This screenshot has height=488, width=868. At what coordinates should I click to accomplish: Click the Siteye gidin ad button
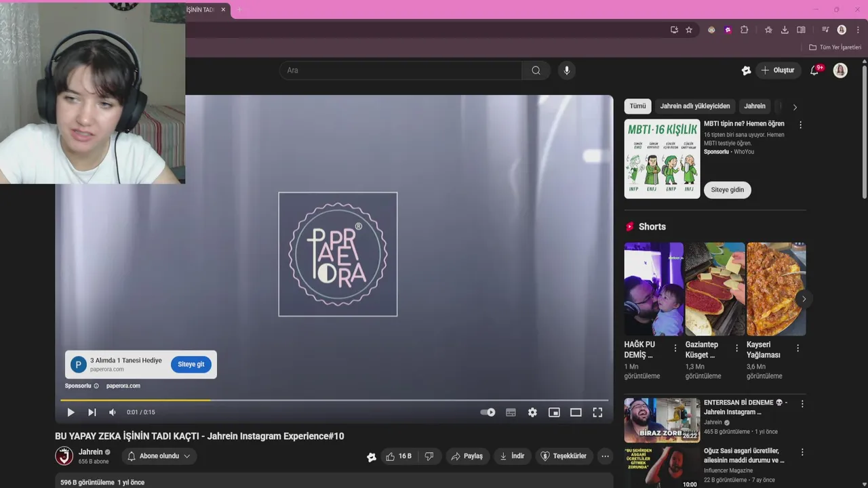point(728,190)
